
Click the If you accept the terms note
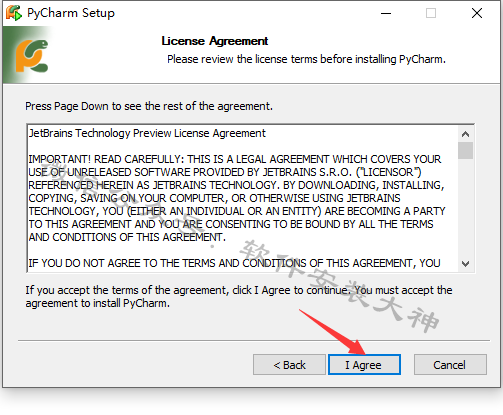point(239,297)
